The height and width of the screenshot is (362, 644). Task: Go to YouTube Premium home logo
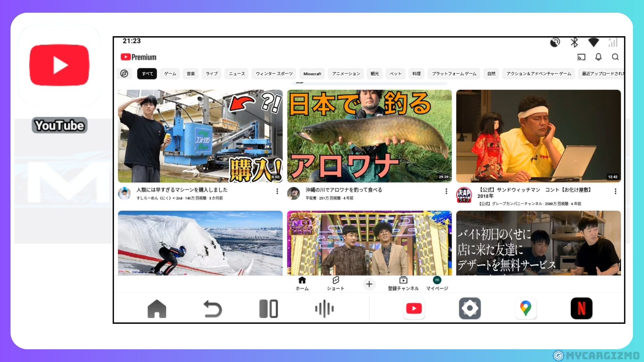[x=139, y=57]
